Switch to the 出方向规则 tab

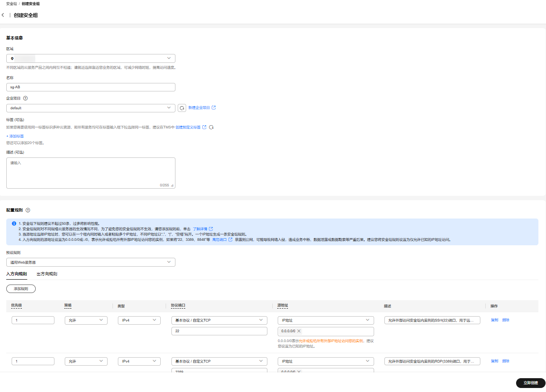[47, 274]
